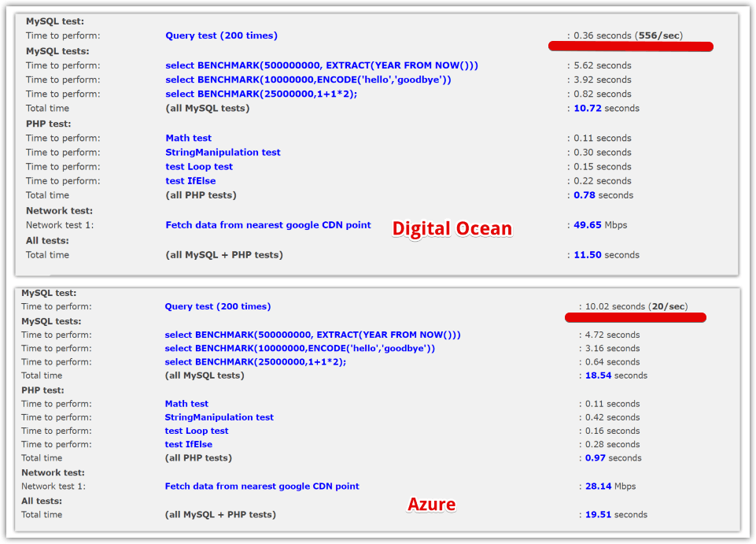Click the "10.72 seconds" MySQL total
Screen dimensions: 756x544
point(607,108)
